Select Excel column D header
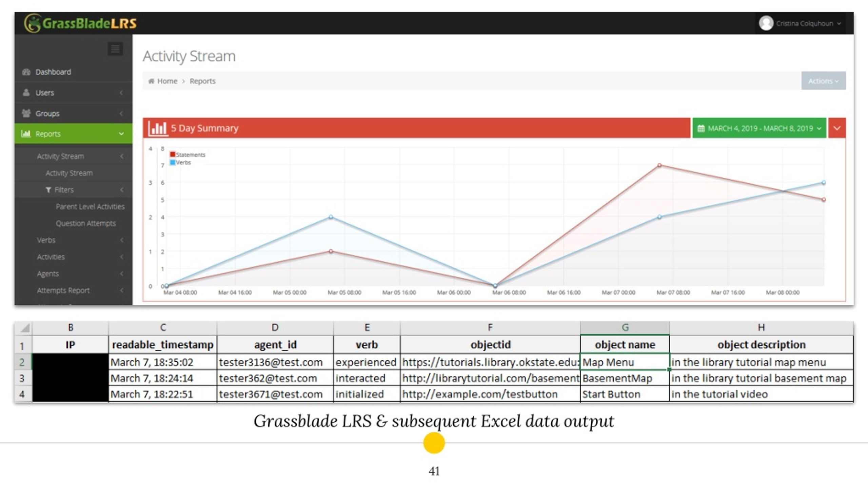The width and height of the screenshot is (868, 488). pos(275,328)
